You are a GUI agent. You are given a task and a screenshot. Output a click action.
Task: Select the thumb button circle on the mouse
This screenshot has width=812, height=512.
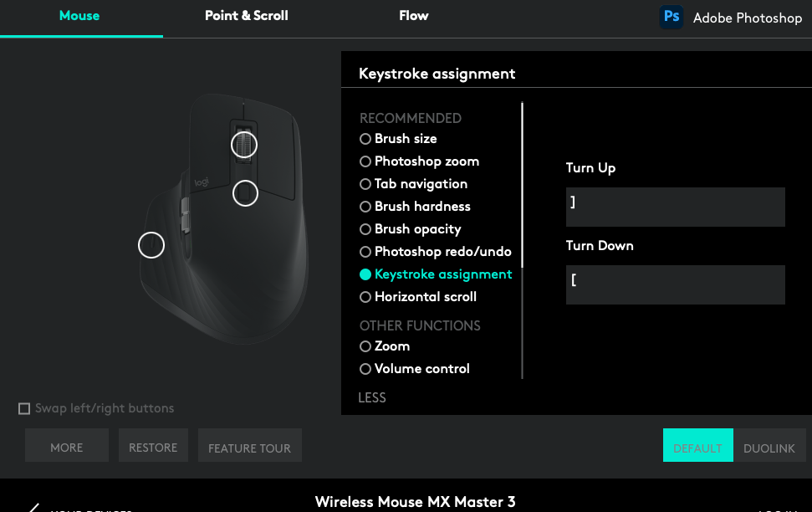pyautogui.click(x=151, y=245)
